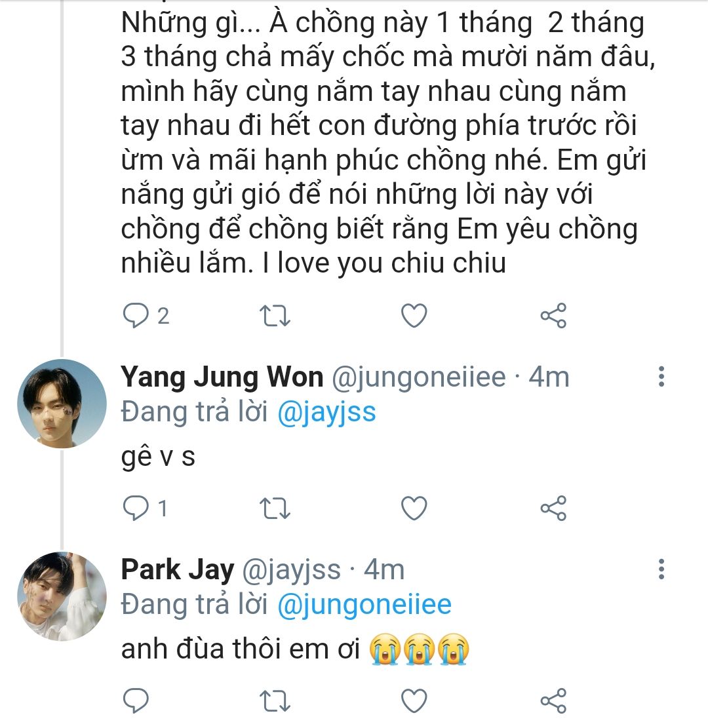708x728 pixels.
Task: Open more options for Park Jay's tweet
Action: point(661,569)
